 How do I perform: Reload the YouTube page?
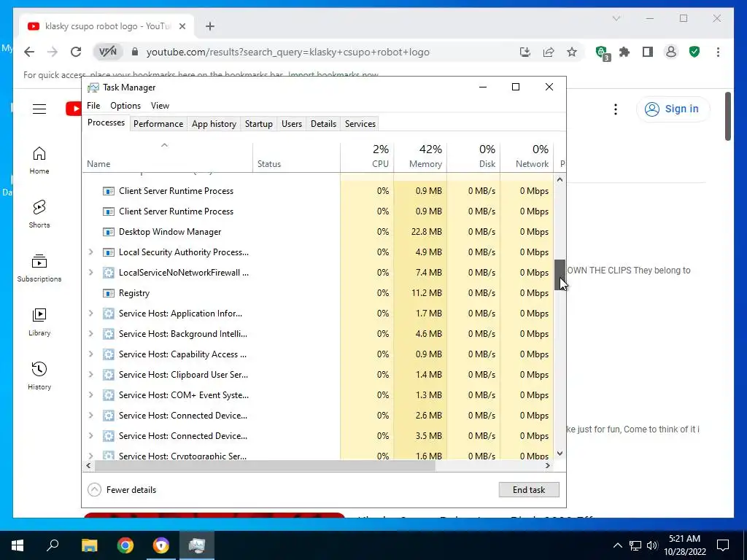pos(76,52)
